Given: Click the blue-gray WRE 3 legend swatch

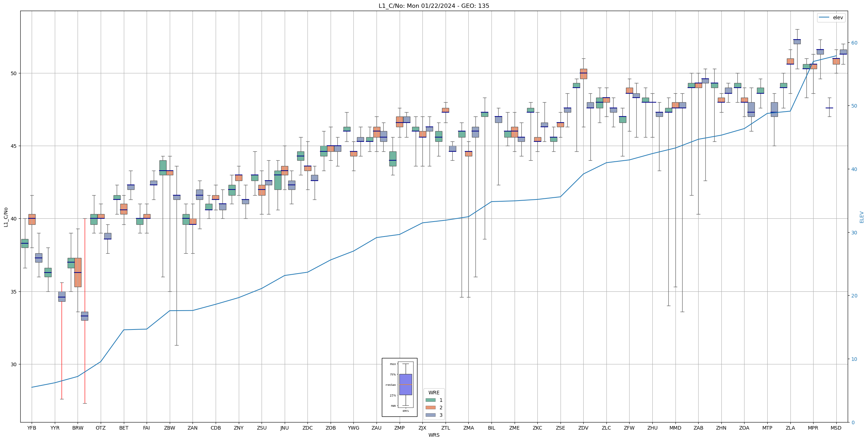Looking at the screenshot, I should (x=430, y=415).
